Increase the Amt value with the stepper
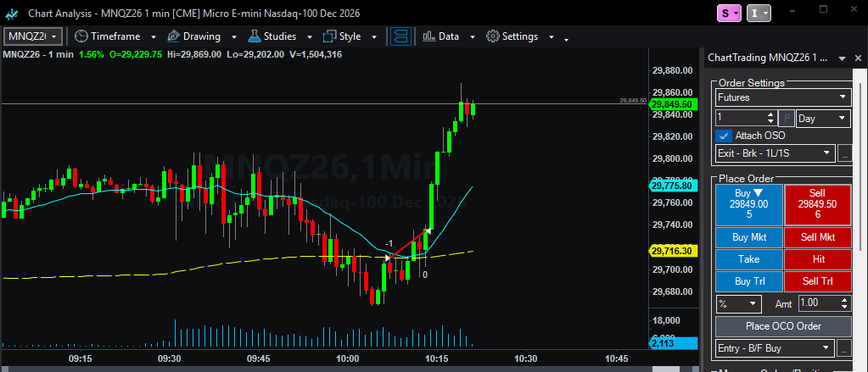Image resolution: width=868 pixels, height=372 pixels. click(844, 300)
